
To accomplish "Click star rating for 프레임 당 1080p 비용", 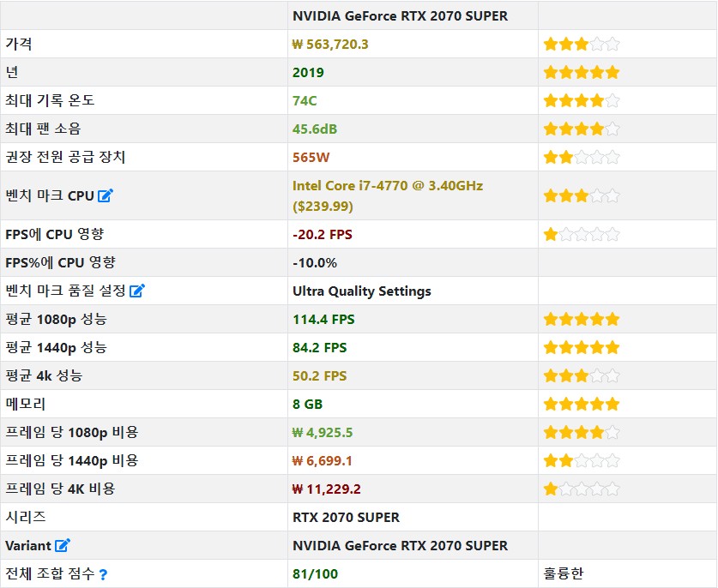I will (582, 432).
